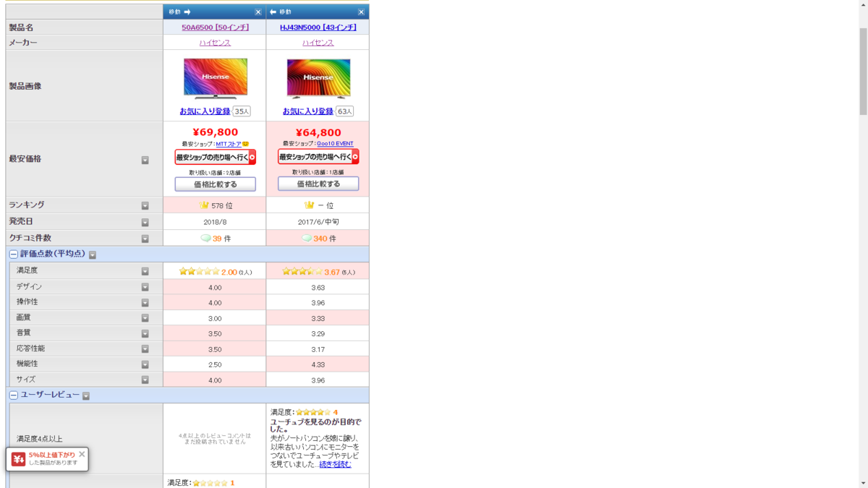Image resolution: width=868 pixels, height=488 pixels.
Task: Click the 2.50 機能性 score cell
Action: click(215, 365)
